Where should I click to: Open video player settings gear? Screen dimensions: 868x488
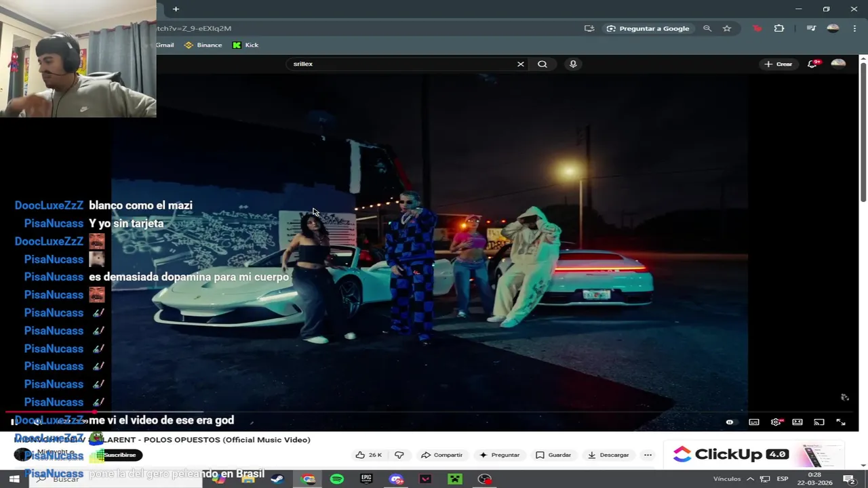tap(776, 422)
